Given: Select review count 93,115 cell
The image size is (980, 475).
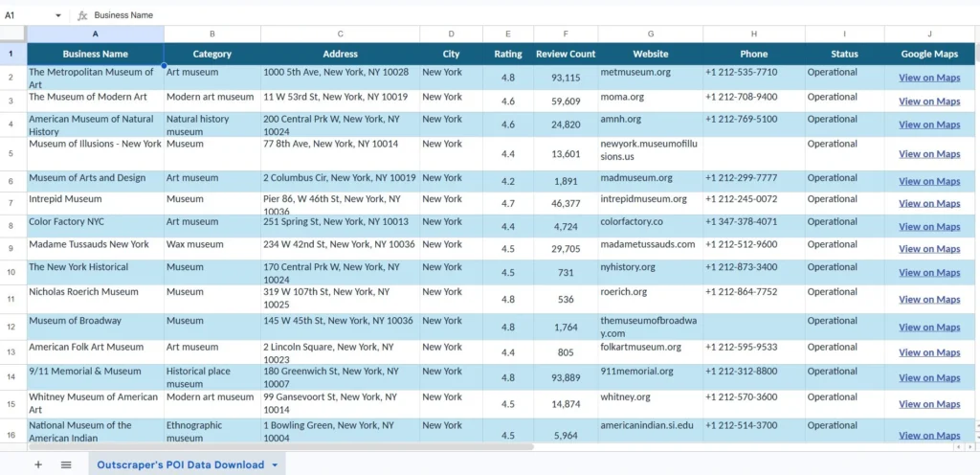Looking at the screenshot, I should click(566, 78).
